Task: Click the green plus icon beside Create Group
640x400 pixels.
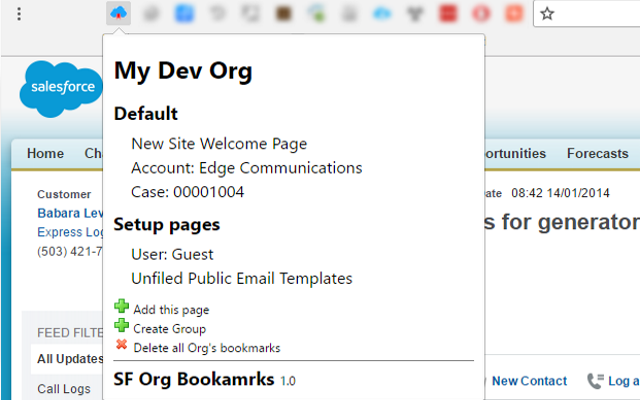Action: tap(121, 325)
